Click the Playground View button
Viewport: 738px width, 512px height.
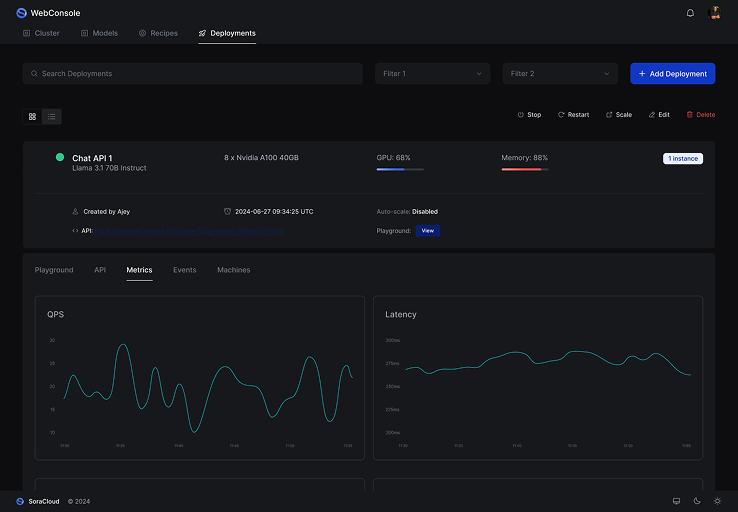pos(428,231)
